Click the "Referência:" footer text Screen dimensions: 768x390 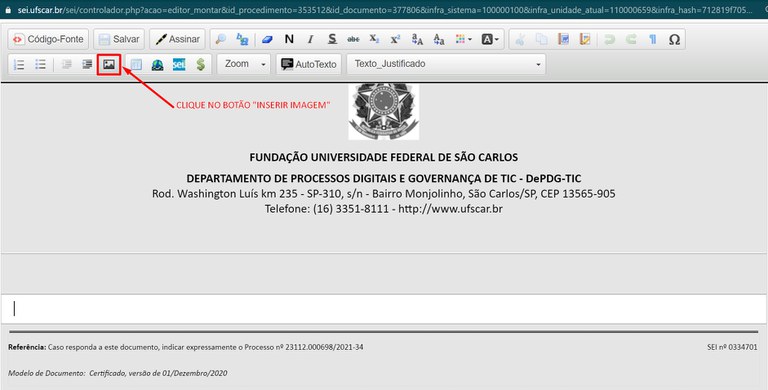pos(27,347)
